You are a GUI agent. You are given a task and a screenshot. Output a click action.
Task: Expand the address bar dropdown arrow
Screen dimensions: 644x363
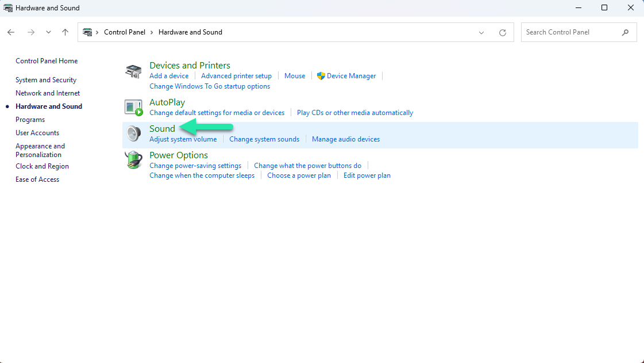481,32
